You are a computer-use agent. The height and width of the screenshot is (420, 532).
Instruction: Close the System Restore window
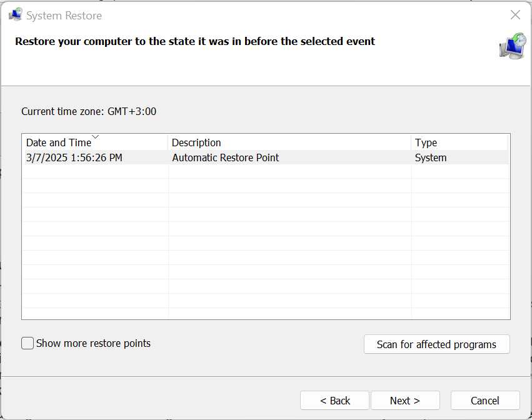tap(515, 15)
